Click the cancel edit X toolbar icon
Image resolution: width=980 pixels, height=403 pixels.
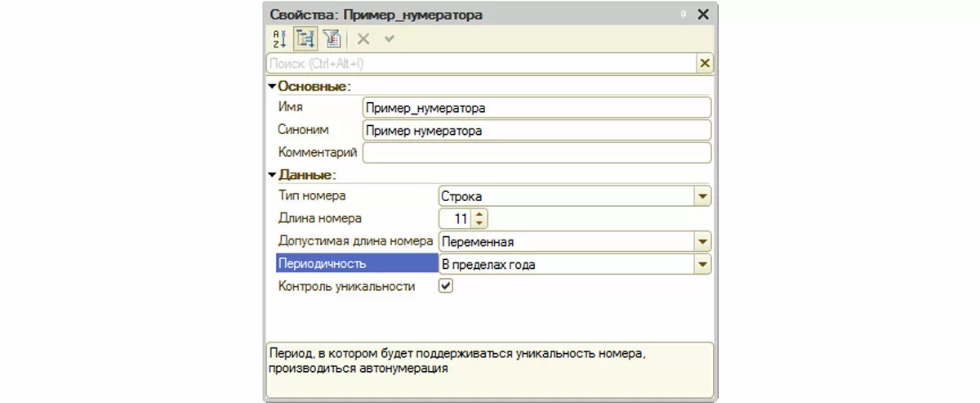(363, 38)
